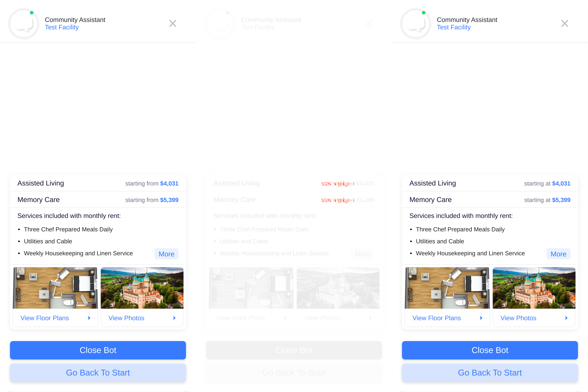Close the left Community Assistant panel with X

172,24
